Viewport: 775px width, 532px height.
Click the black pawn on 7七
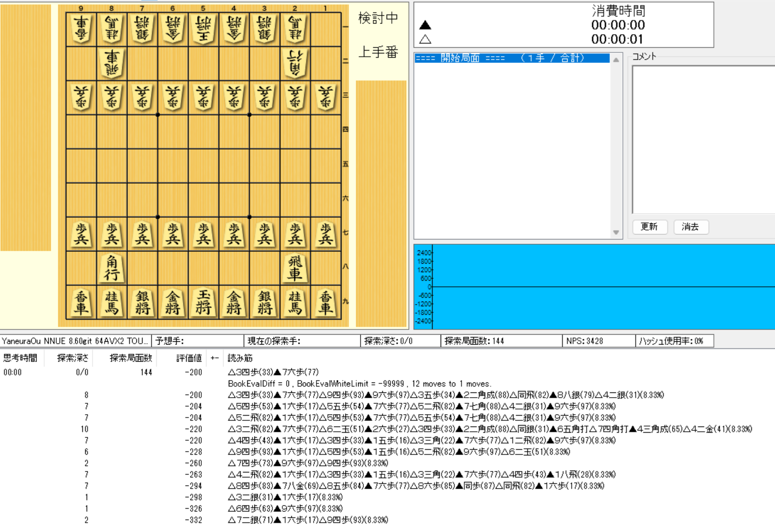[x=142, y=234]
